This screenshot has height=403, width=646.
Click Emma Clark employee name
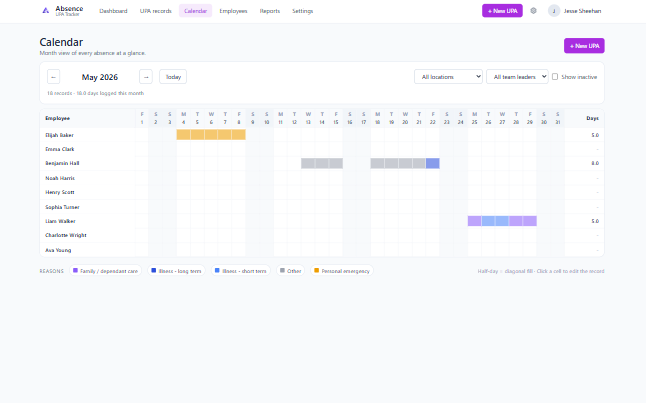point(60,149)
